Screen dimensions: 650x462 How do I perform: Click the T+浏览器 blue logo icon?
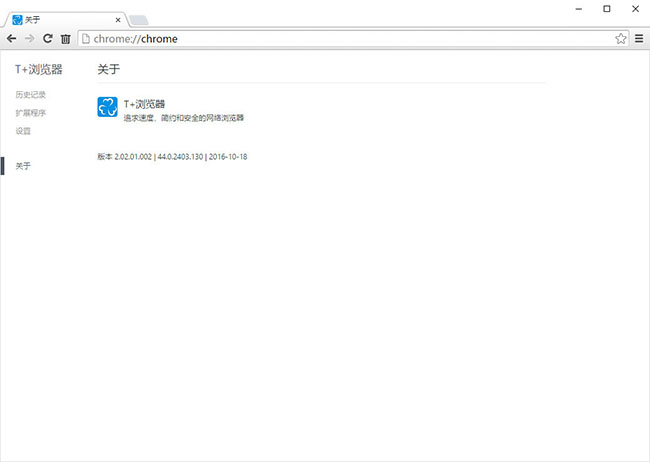(x=107, y=107)
